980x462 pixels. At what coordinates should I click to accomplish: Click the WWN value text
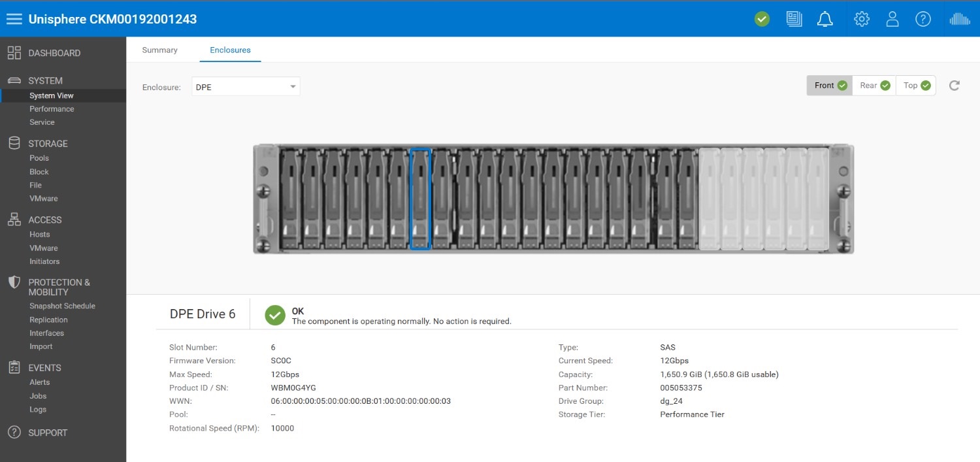[361, 401]
